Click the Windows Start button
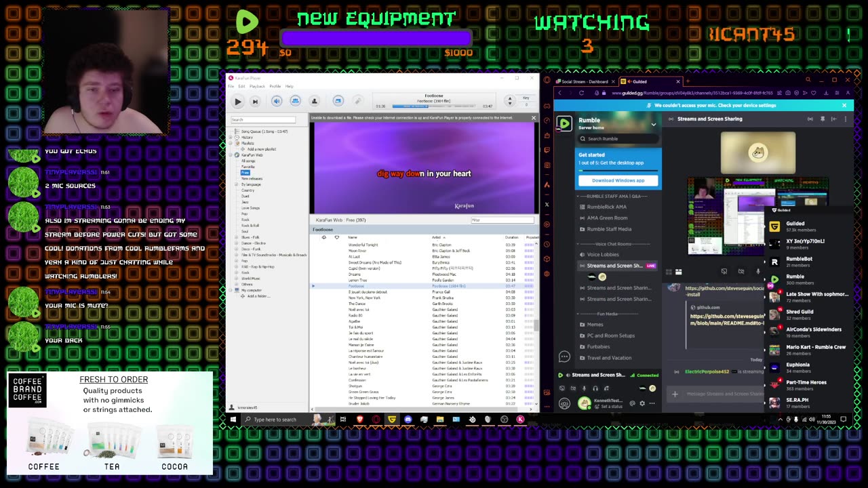This screenshot has height=488, width=868. (x=233, y=420)
